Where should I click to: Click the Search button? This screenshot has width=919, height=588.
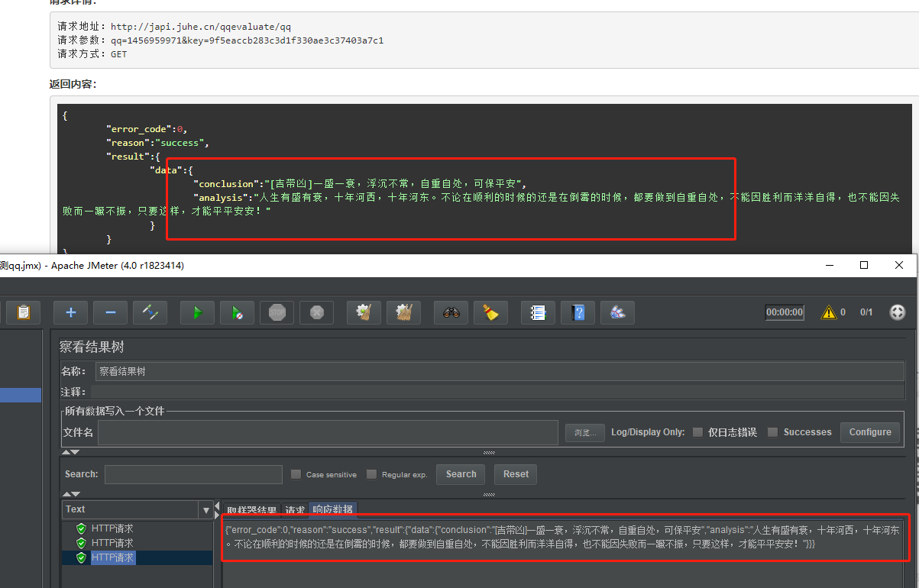pos(461,474)
